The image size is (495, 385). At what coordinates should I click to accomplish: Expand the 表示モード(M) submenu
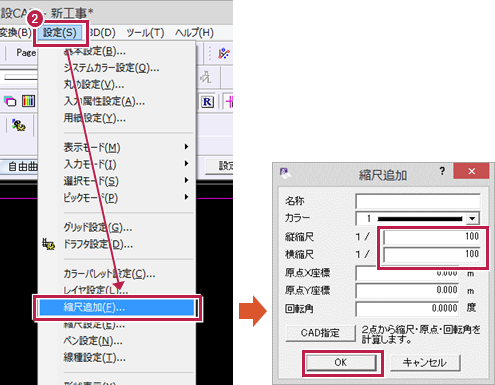point(186,147)
